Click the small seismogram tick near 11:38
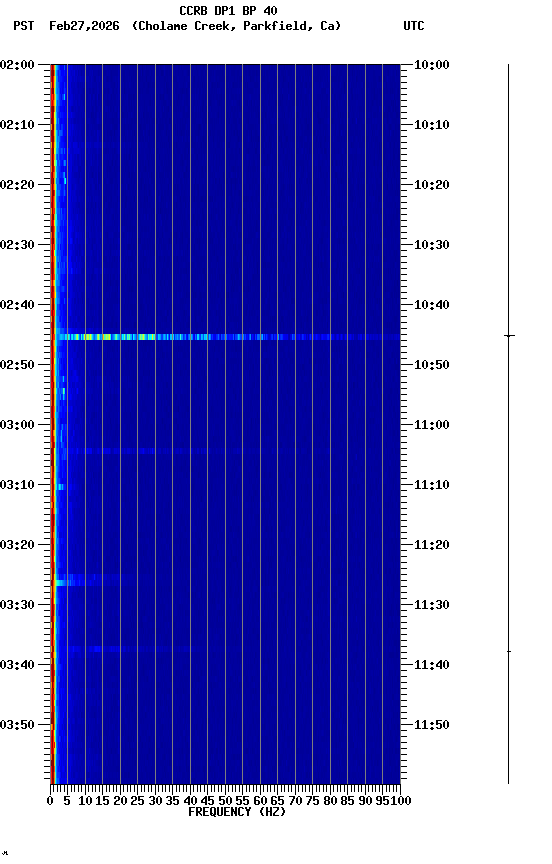The image size is (552, 864). [509, 651]
